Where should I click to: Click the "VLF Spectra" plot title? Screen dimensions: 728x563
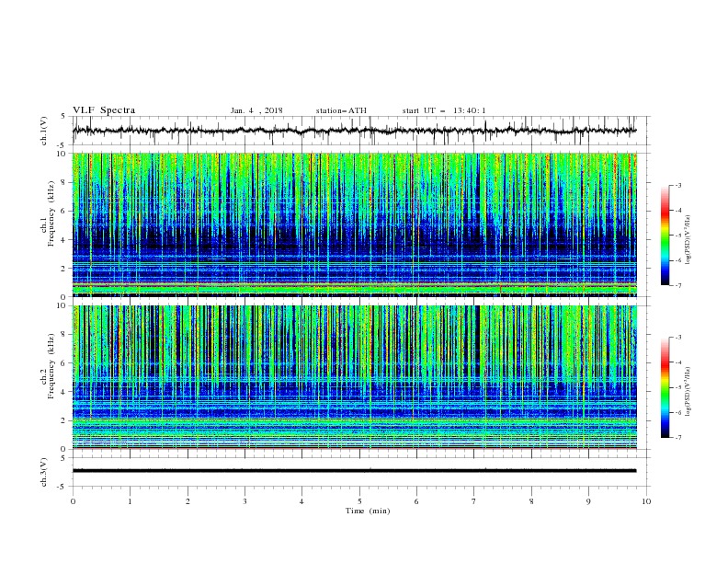click(104, 110)
